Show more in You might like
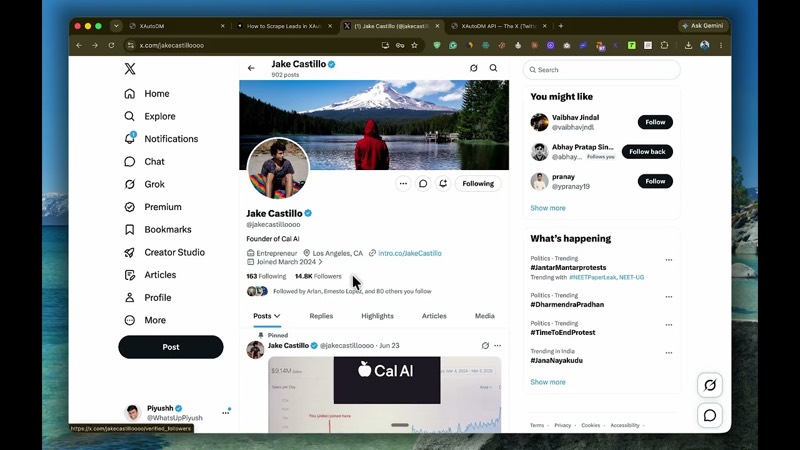800x450 pixels. point(547,208)
